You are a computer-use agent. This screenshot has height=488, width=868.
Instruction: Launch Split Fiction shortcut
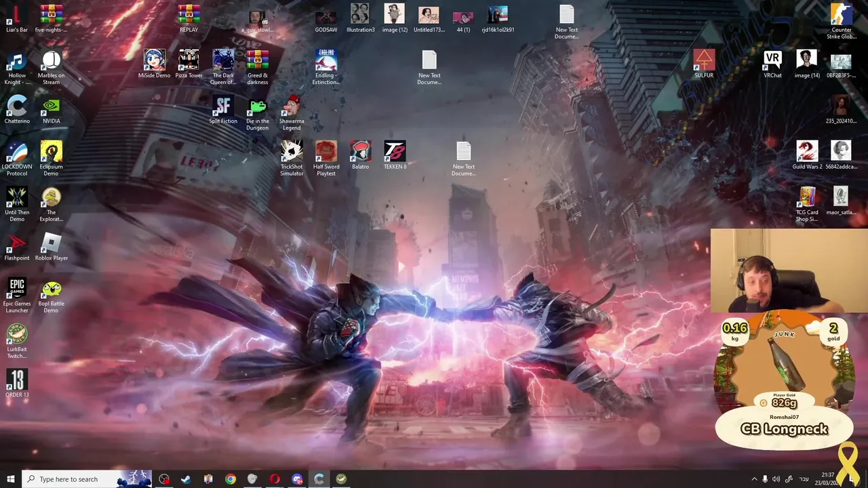point(223,110)
